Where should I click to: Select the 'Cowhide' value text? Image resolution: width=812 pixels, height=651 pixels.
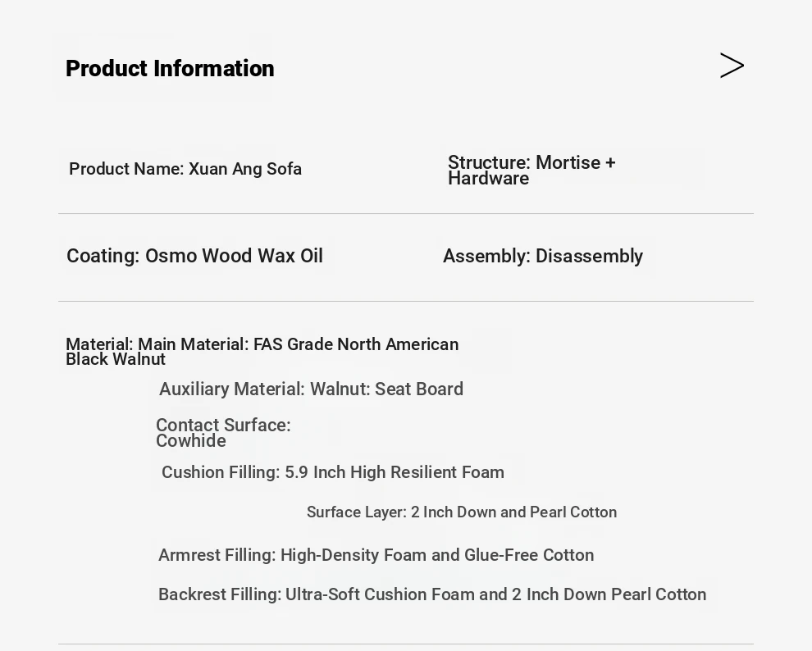tap(191, 441)
